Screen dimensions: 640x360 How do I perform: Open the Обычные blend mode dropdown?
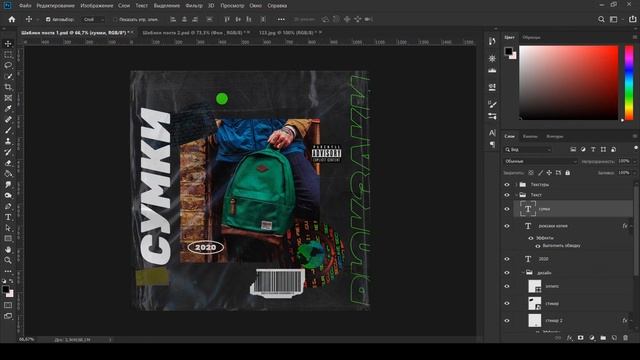click(x=540, y=162)
